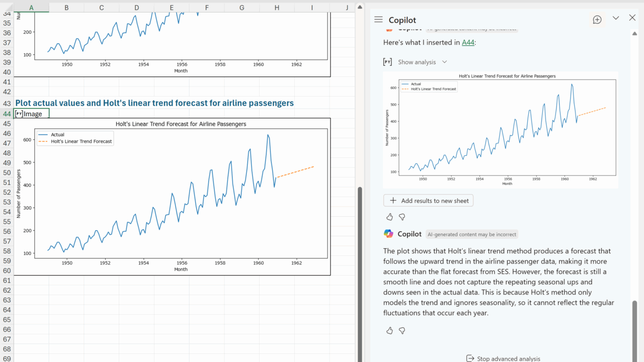Thumbs down the Holt's forecast explanation
Viewport: 644px width, 362px height.
(x=402, y=330)
